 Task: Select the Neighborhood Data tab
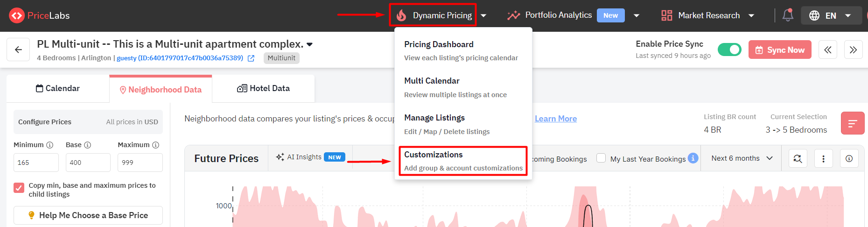pos(161,89)
